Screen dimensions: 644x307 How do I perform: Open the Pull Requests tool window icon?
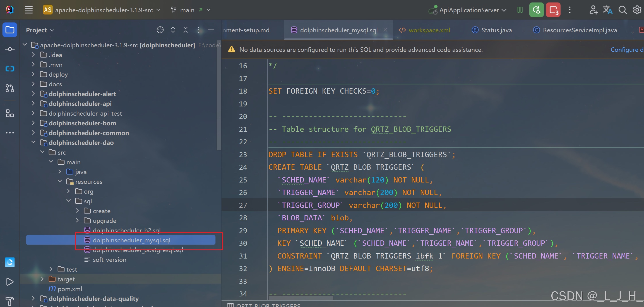tap(10, 88)
